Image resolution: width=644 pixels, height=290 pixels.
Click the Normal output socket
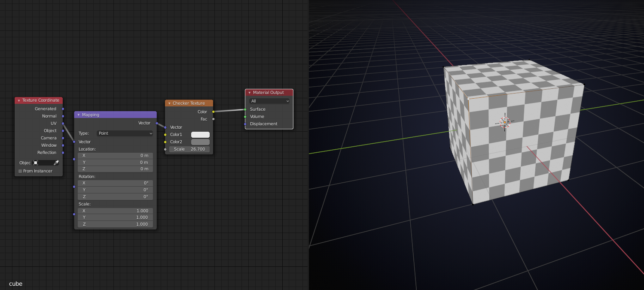63,116
